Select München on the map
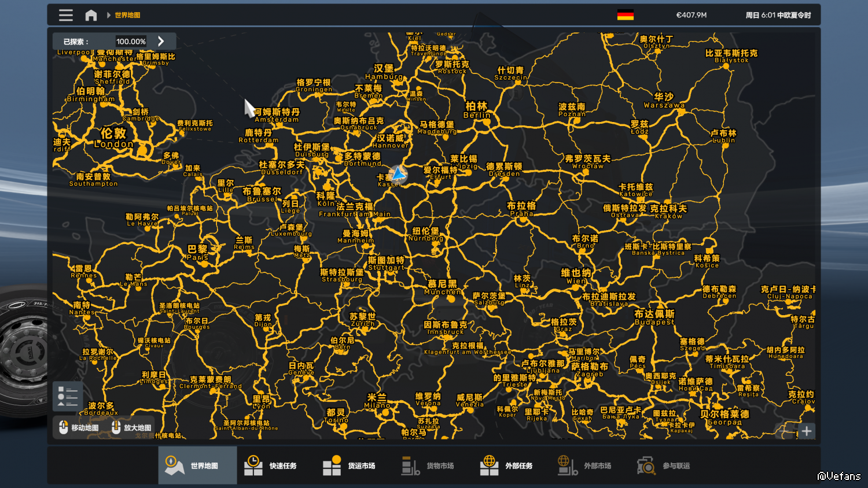The width and height of the screenshot is (868, 488). [x=443, y=287]
